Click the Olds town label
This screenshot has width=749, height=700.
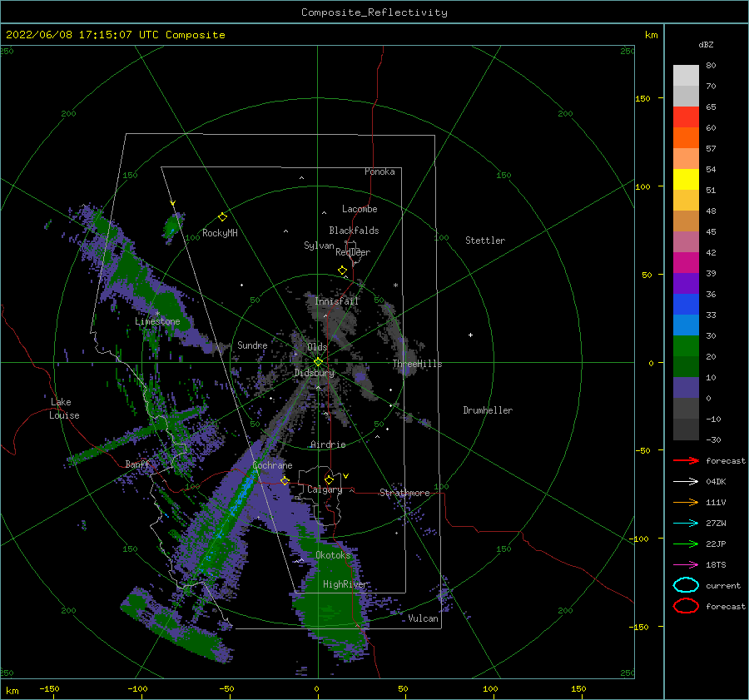click(317, 347)
